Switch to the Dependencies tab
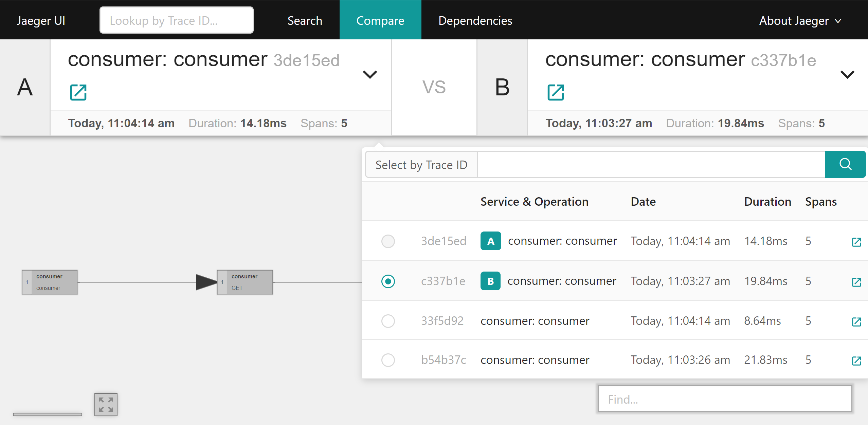 point(475,21)
